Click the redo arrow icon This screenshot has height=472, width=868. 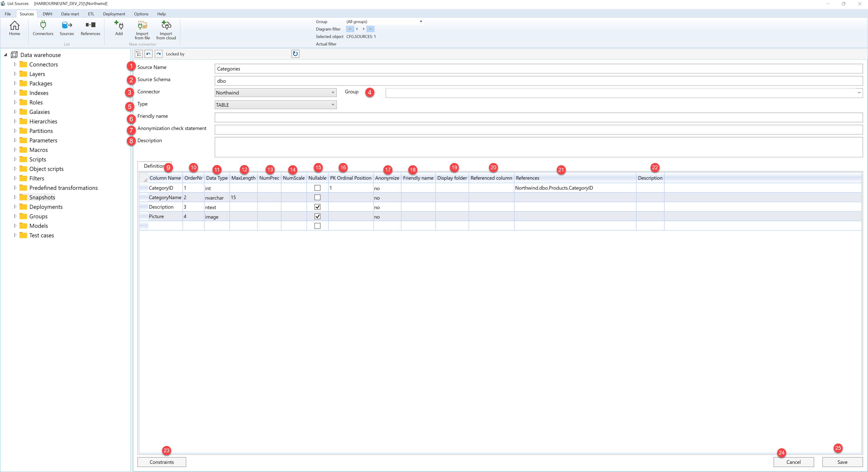[x=159, y=54]
